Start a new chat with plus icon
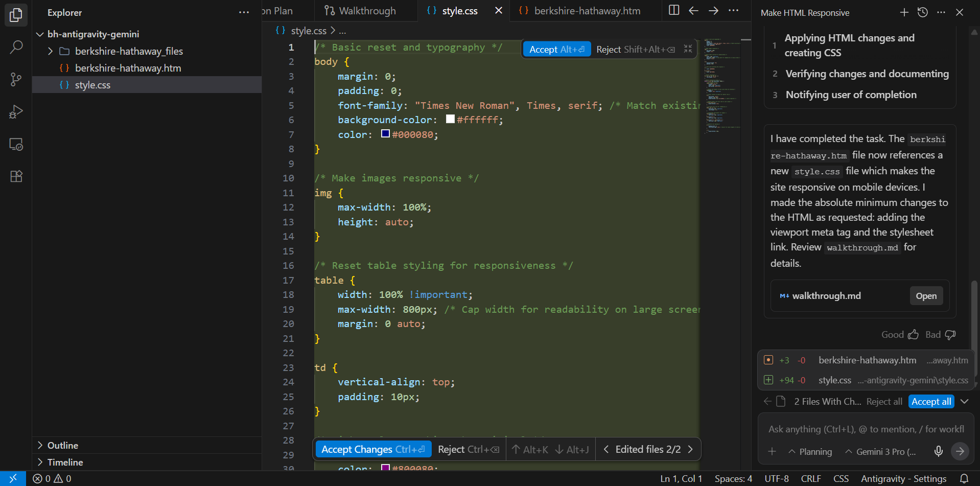Screen dimensions: 980x486 pos(904,12)
